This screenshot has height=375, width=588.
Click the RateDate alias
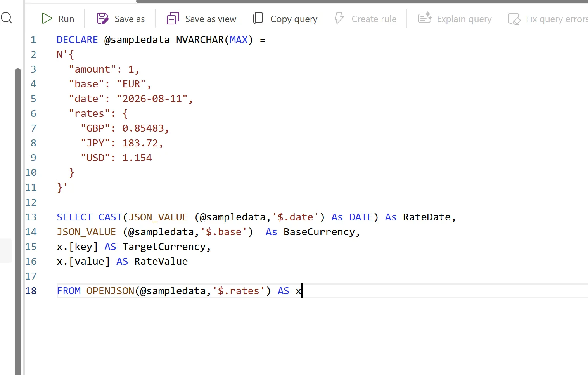click(427, 217)
